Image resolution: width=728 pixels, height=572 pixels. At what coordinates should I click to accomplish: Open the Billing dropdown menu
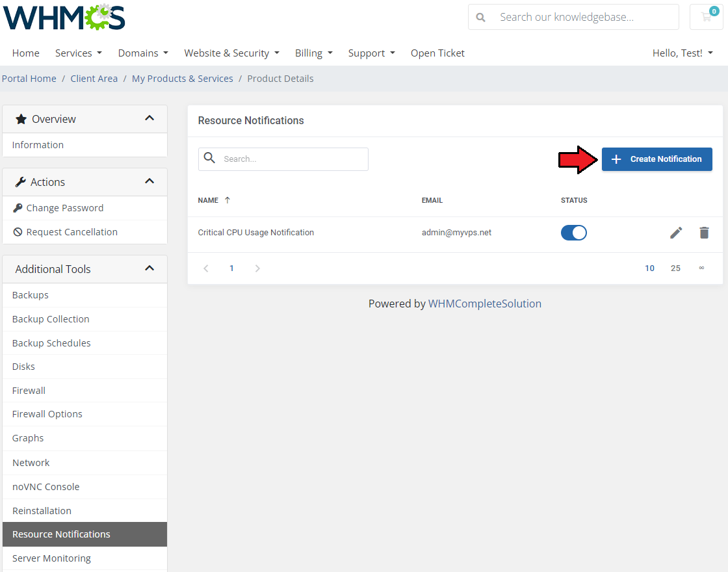click(x=313, y=53)
